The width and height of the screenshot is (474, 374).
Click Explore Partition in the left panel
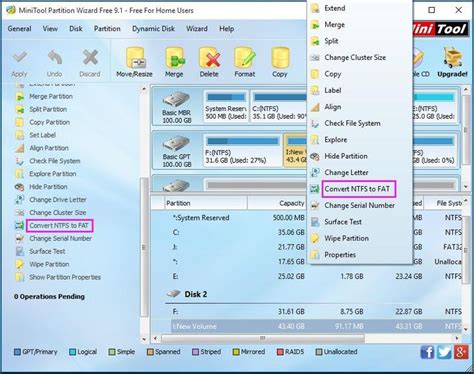point(53,174)
